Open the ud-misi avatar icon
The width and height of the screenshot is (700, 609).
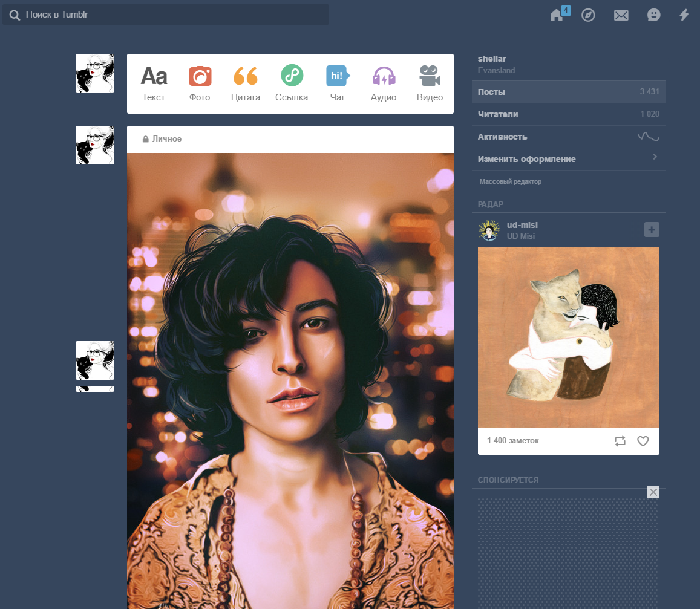[x=489, y=230]
